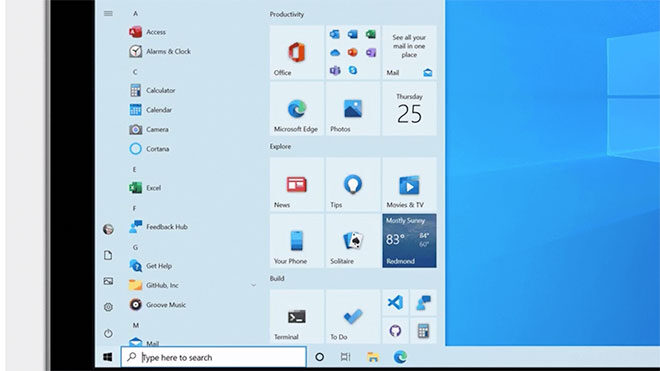Open Settings gear in Start sidebar

point(108,307)
